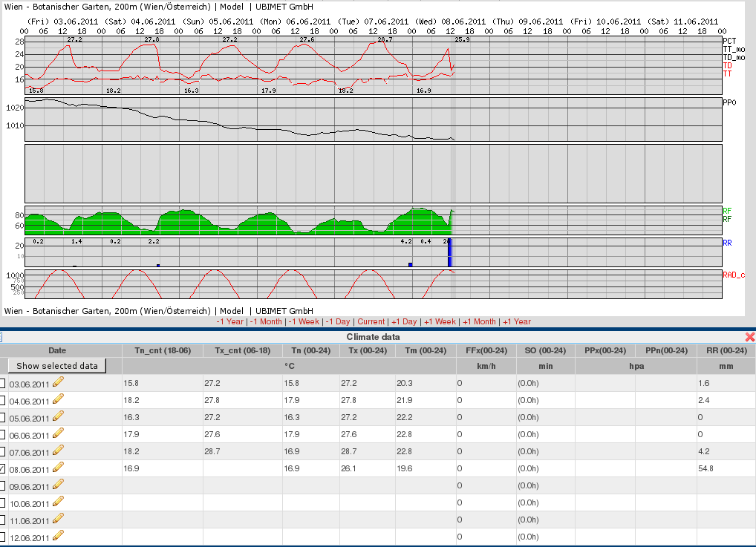Viewport: 756px width, 547px height.
Task: Edit the 06.06.2011 row with pencil icon
Action: pos(58,433)
